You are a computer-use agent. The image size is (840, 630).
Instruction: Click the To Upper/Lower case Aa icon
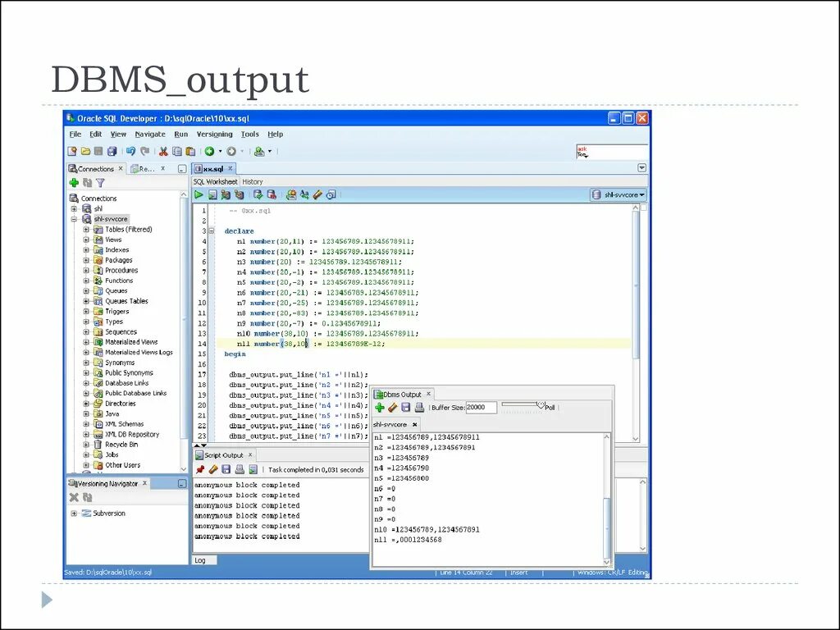(x=304, y=195)
